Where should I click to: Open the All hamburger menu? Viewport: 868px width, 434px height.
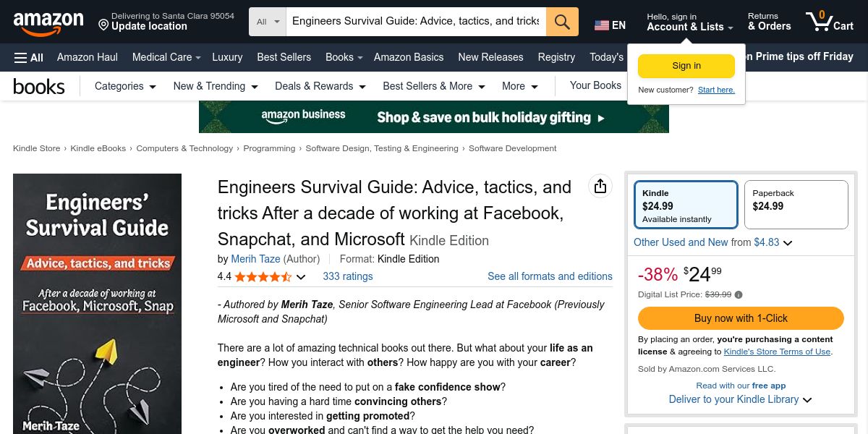[29, 57]
